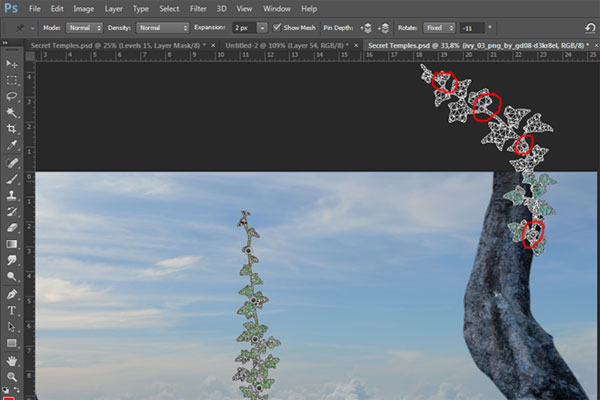Switch to the Eraser tool

12,228
